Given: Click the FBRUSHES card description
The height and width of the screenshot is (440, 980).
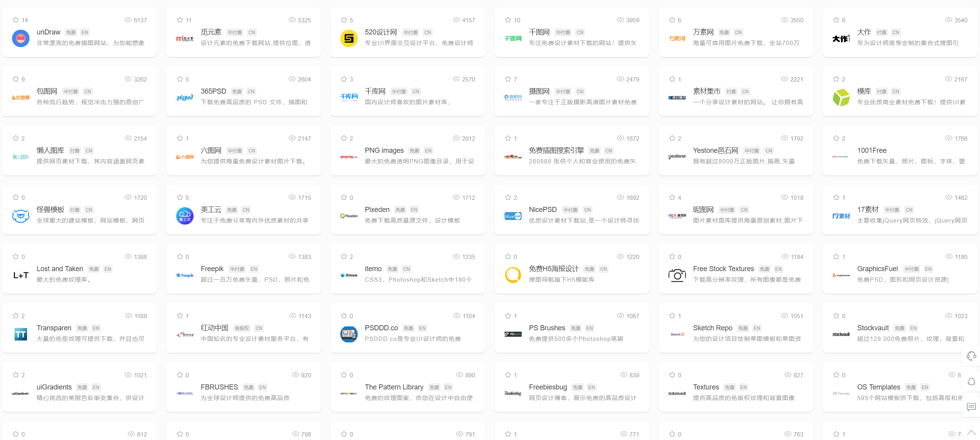Looking at the screenshot, I should 245,398.
